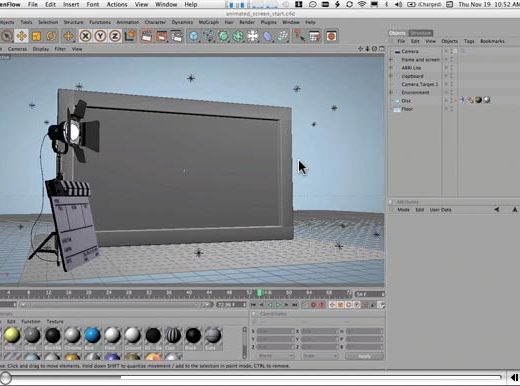Open material manager Texture menu
This screenshot has height=386, width=520.
click(55, 321)
